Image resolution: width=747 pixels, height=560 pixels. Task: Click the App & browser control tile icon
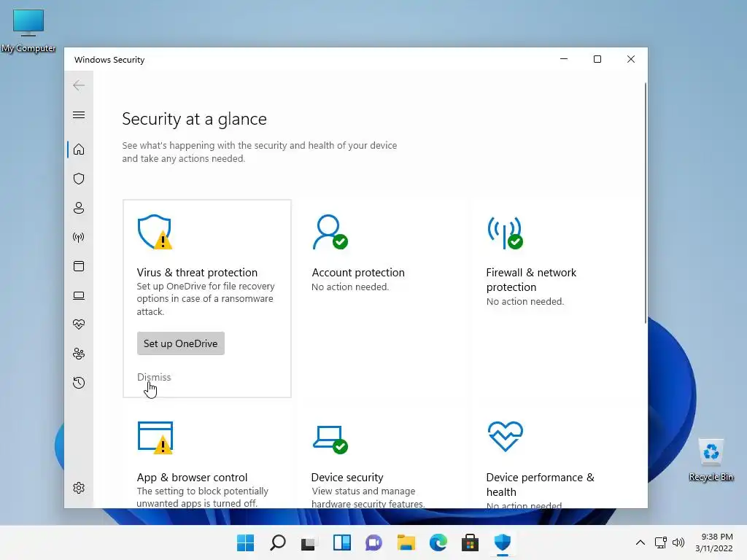(x=155, y=437)
